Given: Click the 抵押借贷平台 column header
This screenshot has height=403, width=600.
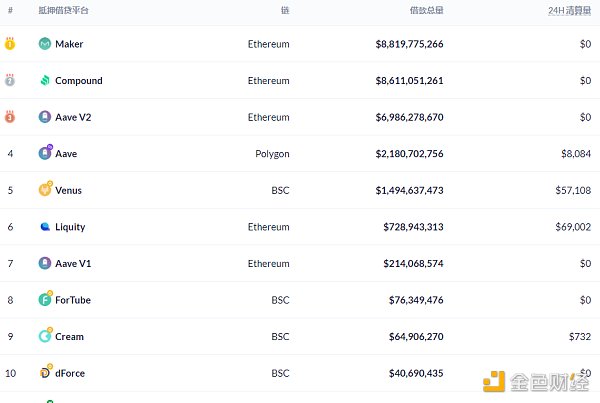Looking at the screenshot, I should point(63,9).
